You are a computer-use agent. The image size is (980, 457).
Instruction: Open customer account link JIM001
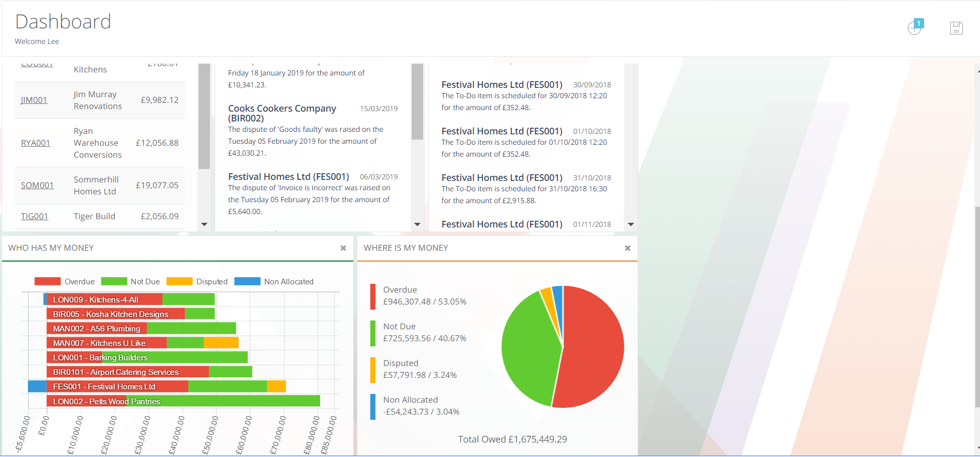(x=34, y=100)
